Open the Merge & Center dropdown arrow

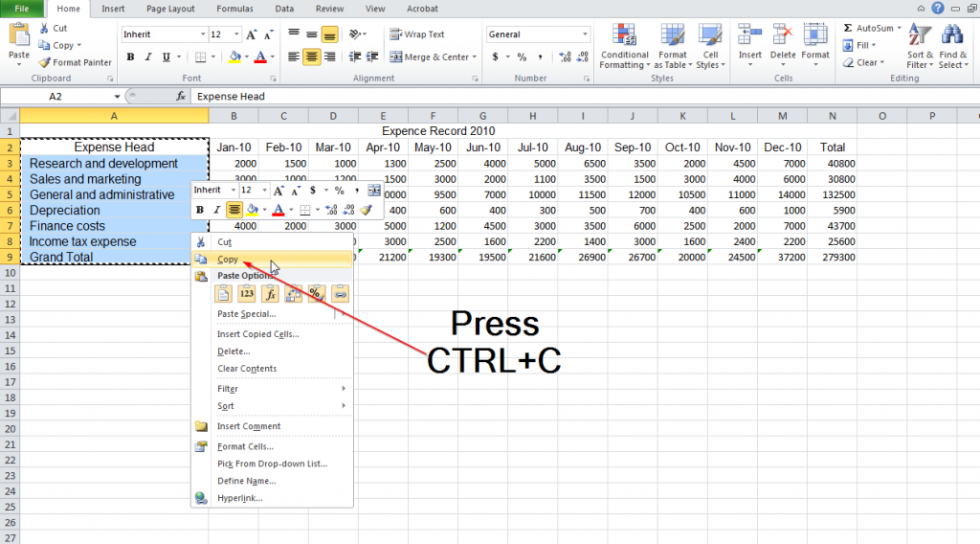tap(475, 57)
